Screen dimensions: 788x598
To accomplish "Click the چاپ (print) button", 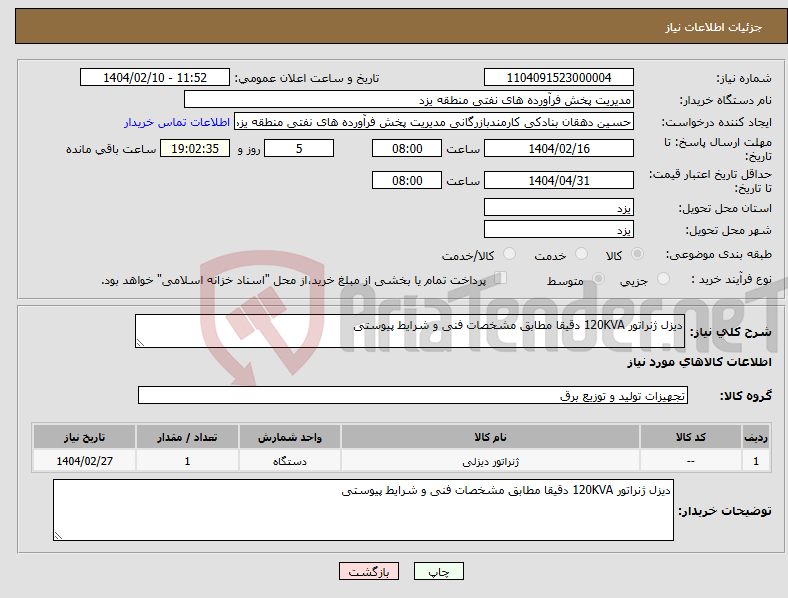I will pos(438,571).
